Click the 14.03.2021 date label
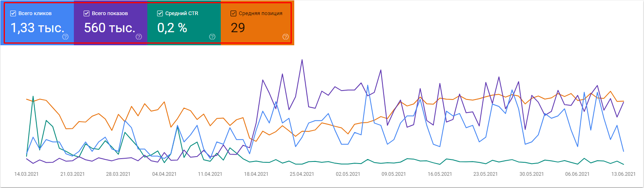 pos(27,174)
